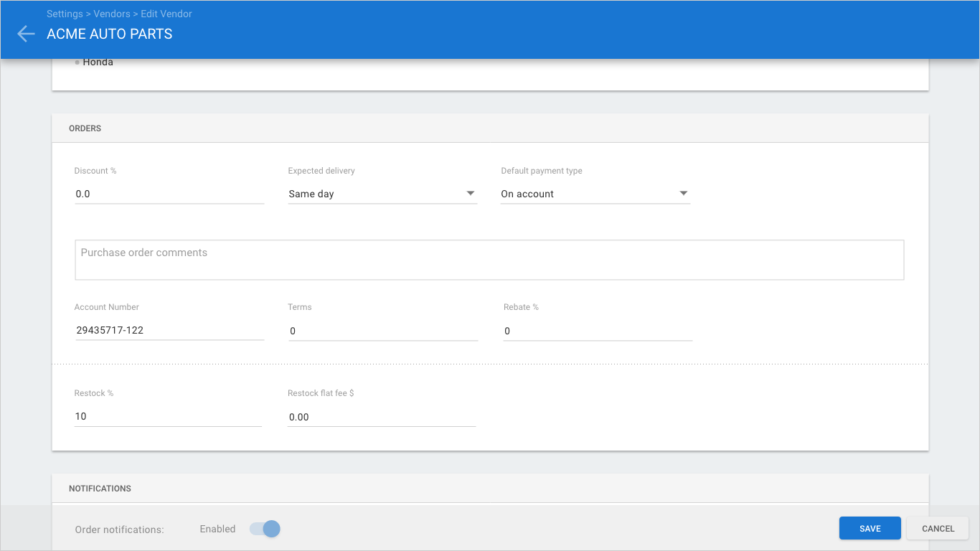Click the Purchase order comments box
The image size is (980, 551).
[x=489, y=260]
